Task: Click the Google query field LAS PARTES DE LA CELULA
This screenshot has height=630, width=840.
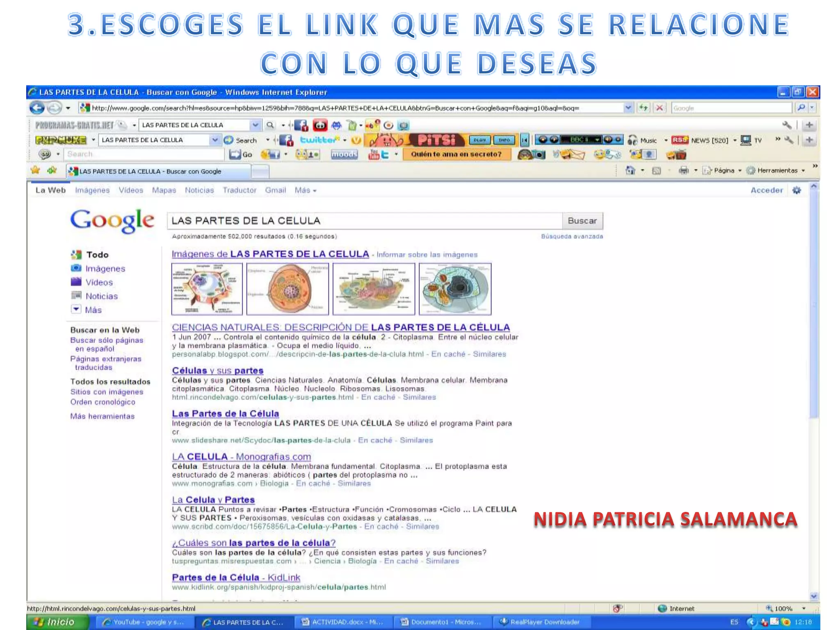Action: click(x=365, y=221)
